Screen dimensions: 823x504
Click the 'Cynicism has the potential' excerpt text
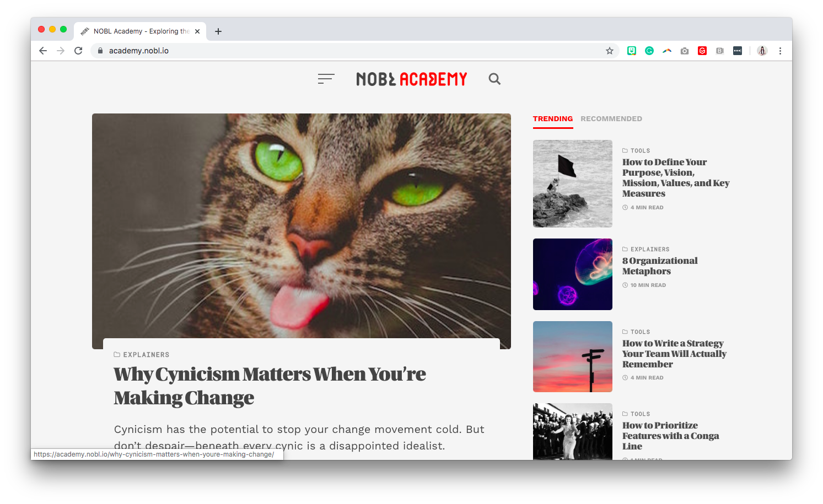click(x=299, y=437)
